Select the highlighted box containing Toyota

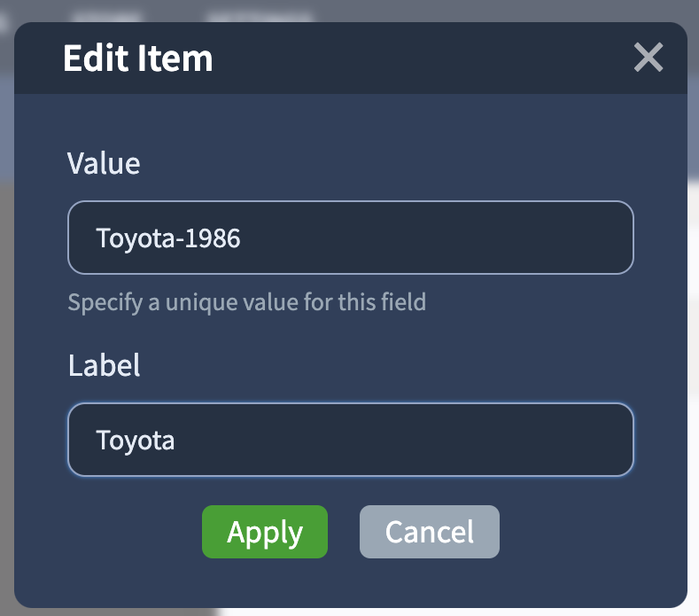[351, 440]
